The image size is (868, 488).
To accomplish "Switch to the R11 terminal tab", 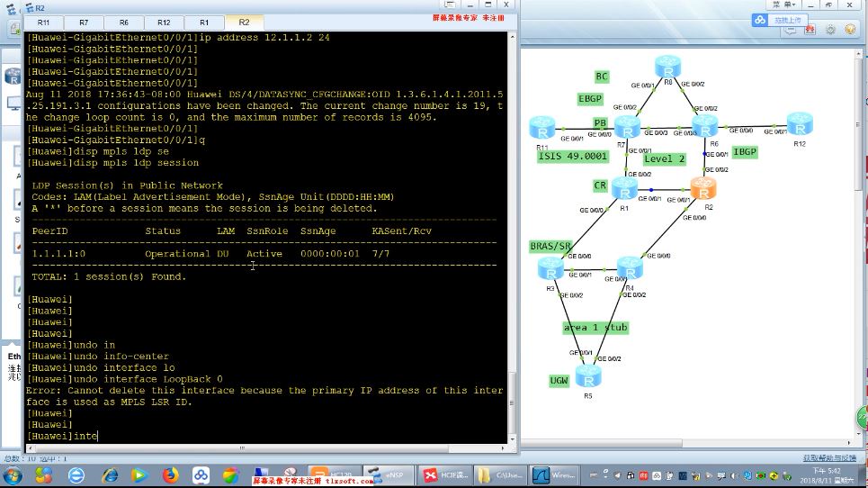I will [x=44, y=22].
